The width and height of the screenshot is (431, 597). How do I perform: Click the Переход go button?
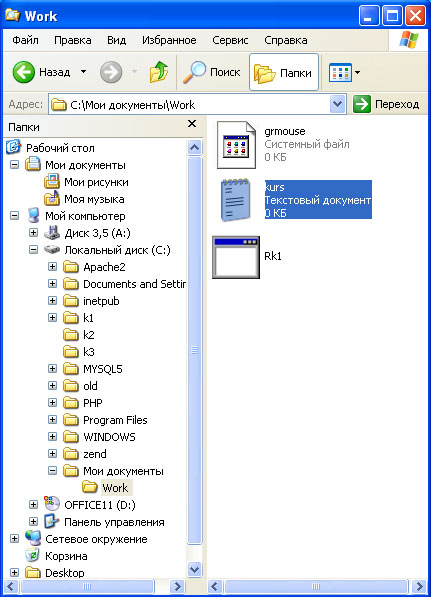coord(386,104)
